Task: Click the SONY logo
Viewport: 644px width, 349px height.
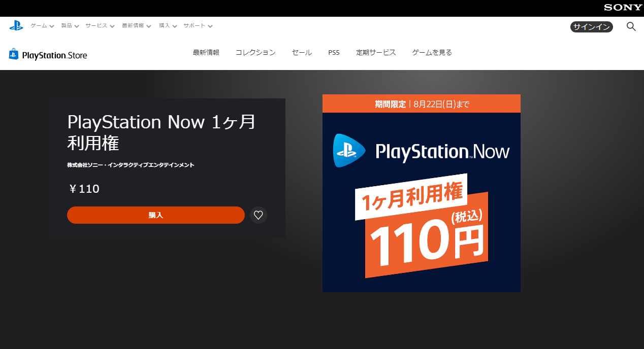Action: click(x=623, y=7)
